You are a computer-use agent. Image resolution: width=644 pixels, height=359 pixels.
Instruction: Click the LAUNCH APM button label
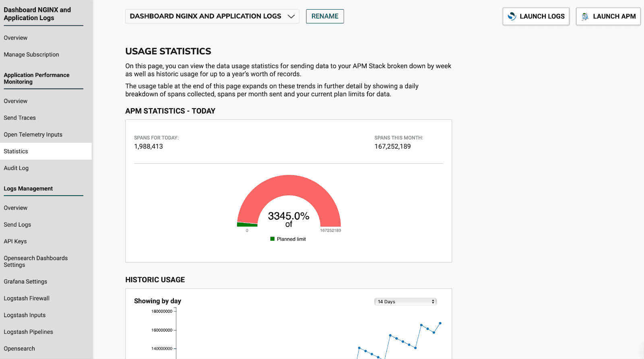614,17
